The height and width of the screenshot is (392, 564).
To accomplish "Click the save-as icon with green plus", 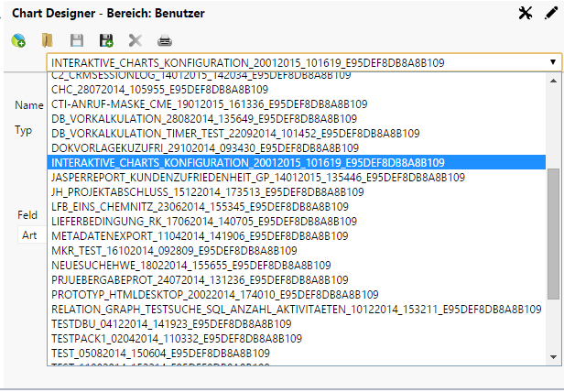I will pos(106,40).
